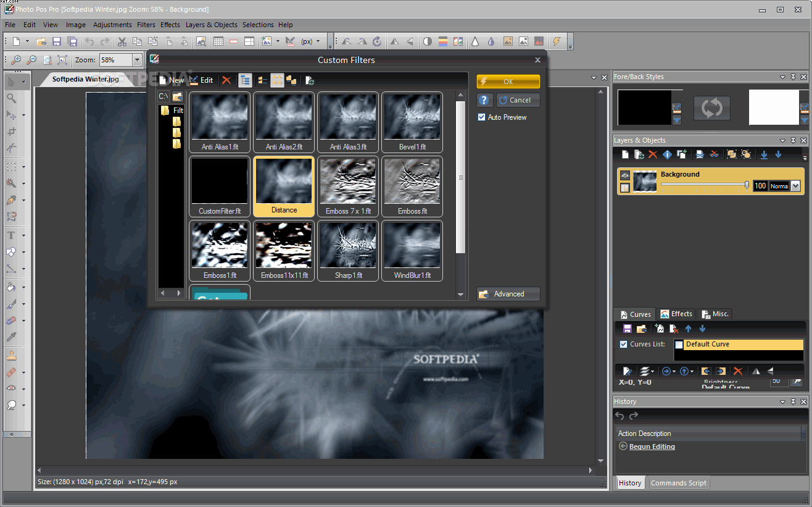Select the Magnifier zoom tool

point(11,98)
